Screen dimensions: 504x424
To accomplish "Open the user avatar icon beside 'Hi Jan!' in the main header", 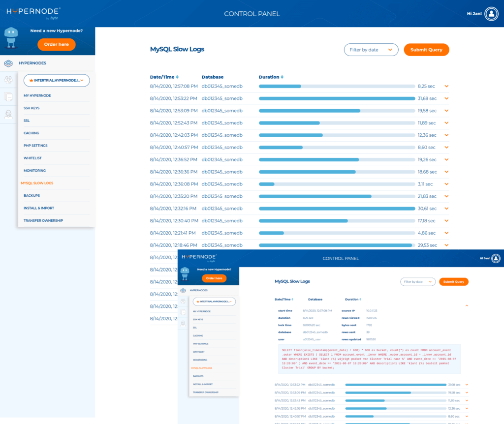I will 491,14.
